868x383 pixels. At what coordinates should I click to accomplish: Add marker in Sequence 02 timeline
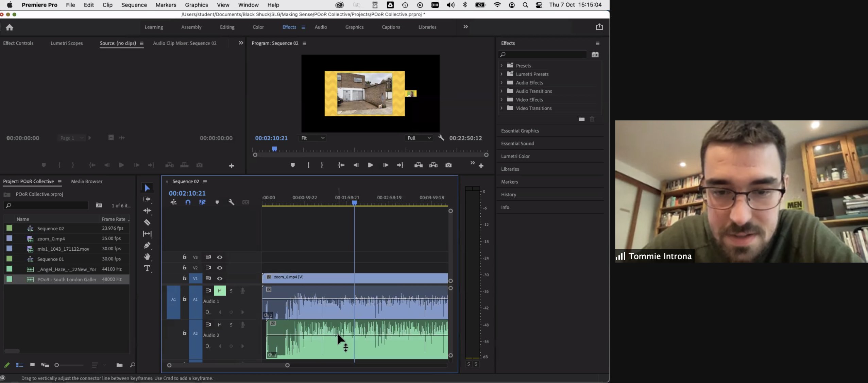(217, 202)
